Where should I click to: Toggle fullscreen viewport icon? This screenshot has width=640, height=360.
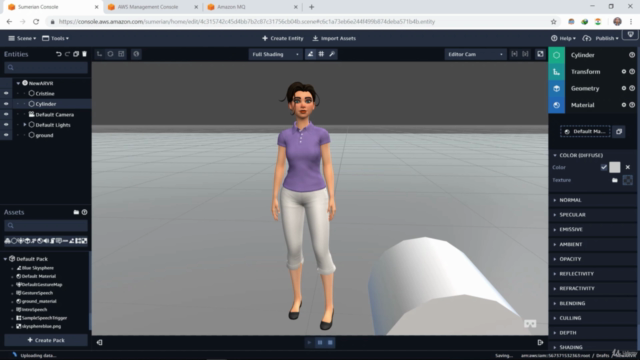[540, 54]
